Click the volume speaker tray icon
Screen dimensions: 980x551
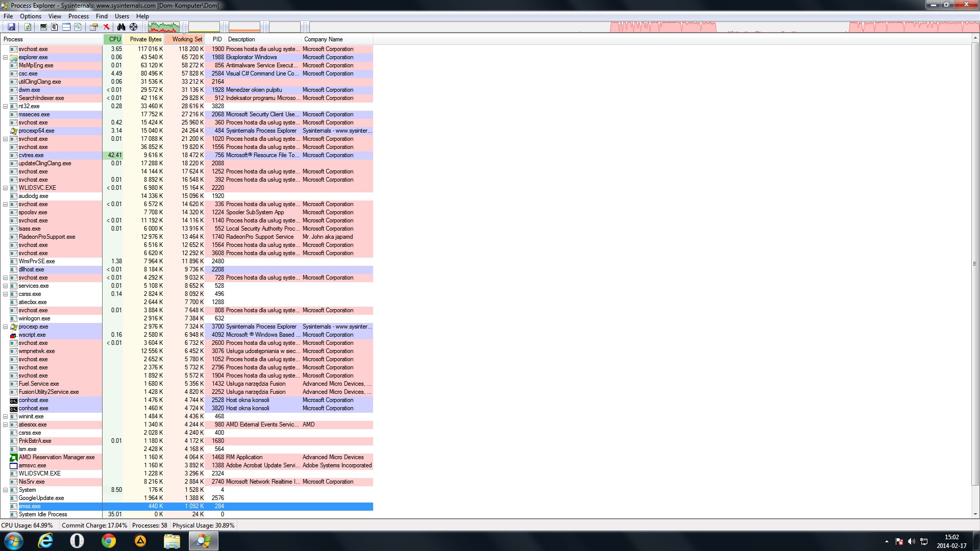pos(912,541)
